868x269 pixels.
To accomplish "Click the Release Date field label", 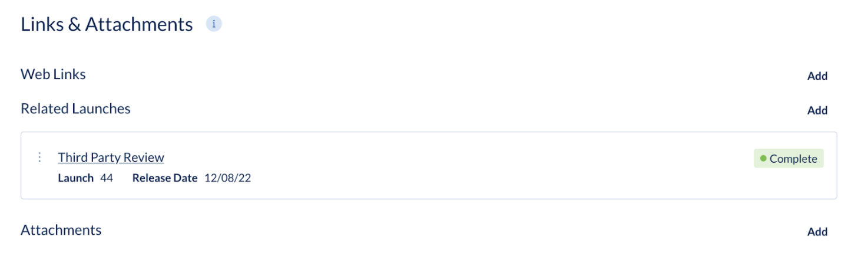I will point(165,178).
